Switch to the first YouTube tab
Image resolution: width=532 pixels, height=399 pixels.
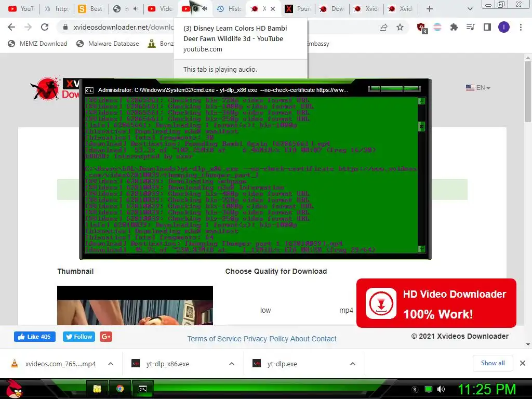point(21,9)
